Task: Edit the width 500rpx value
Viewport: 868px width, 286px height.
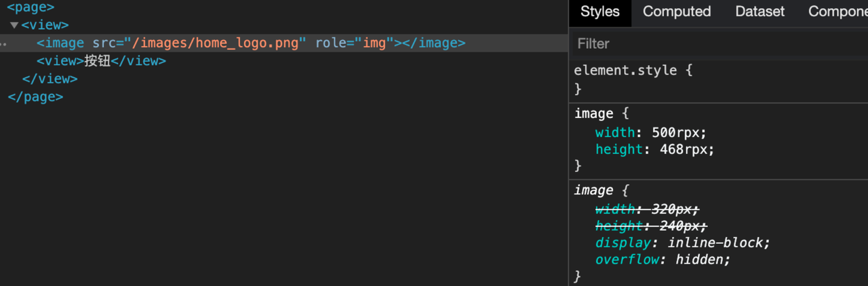Action: [x=675, y=131]
